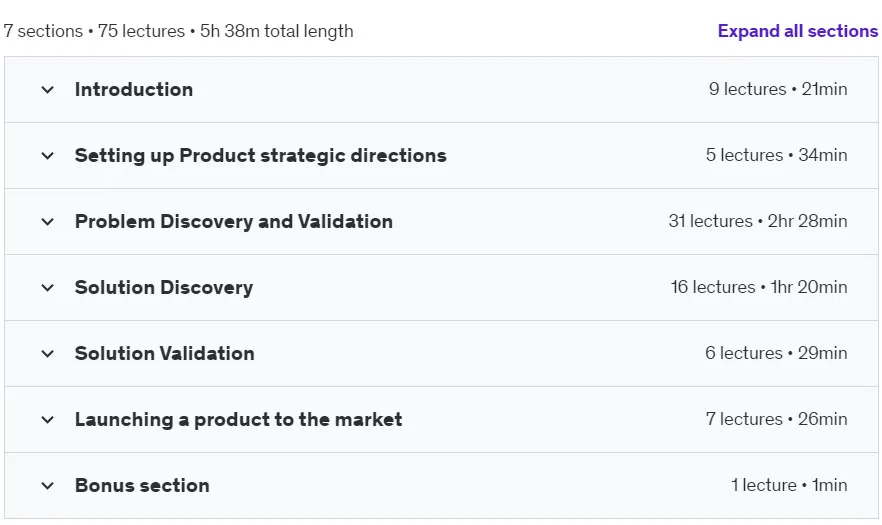882x525 pixels.
Task: Click the 9 lectures 21min label
Action: coord(778,89)
